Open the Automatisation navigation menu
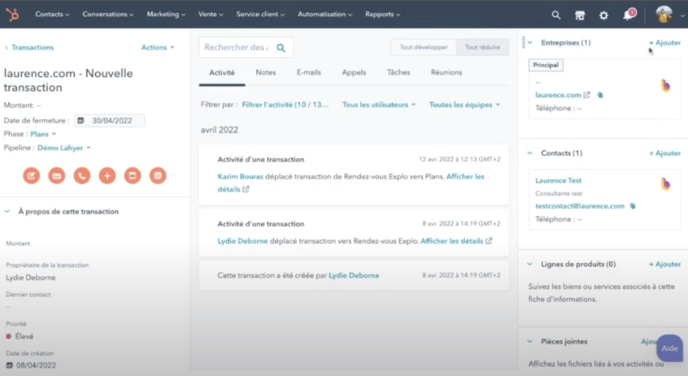This screenshot has height=376, width=688. click(x=325, y=14)
